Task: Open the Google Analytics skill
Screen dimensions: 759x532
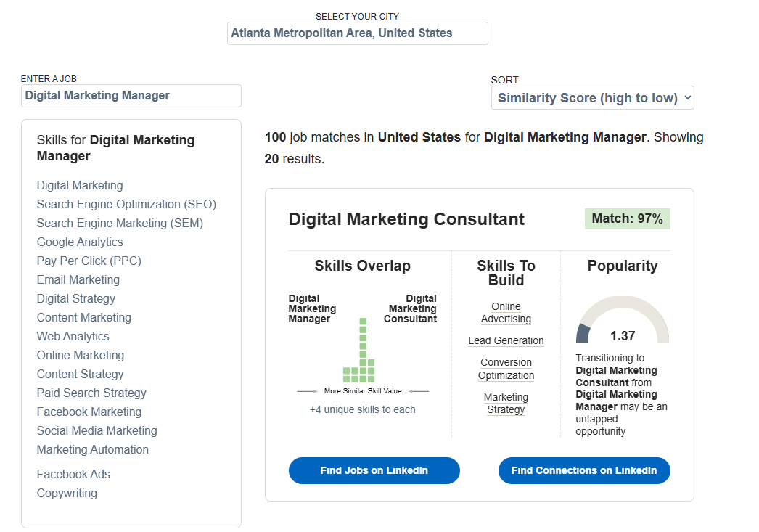Action: [x=80, y=242]
